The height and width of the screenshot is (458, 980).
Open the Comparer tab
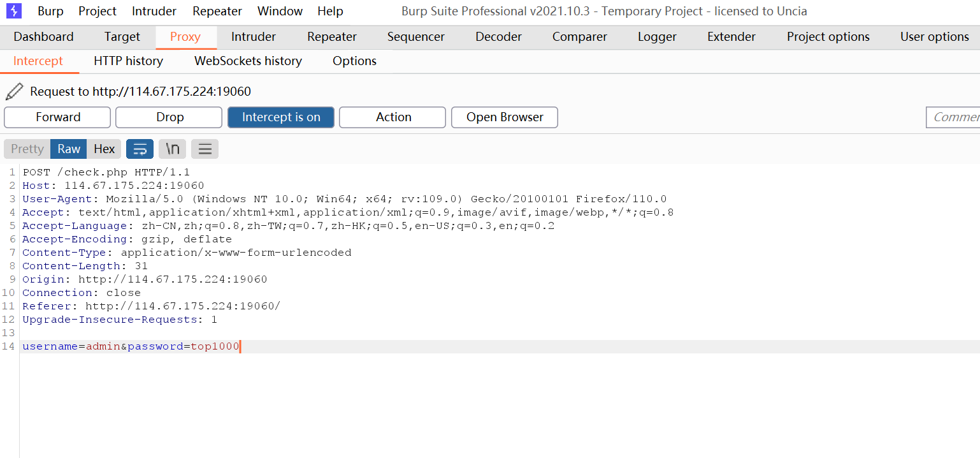click(x=580, y=37)
